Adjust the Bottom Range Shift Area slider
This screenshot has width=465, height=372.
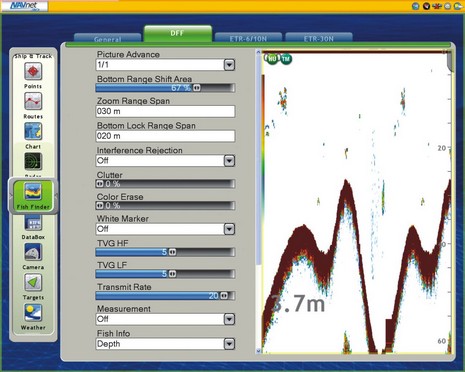[165, 88]
